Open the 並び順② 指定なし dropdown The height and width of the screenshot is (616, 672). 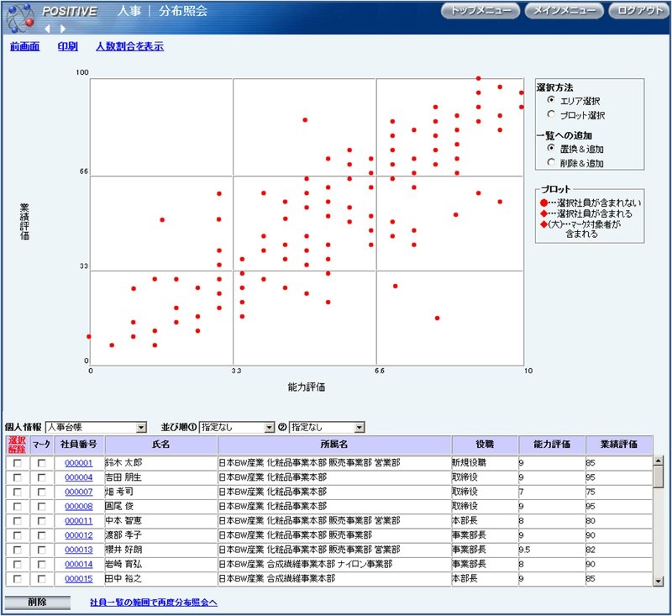click(x=327, y=427)
